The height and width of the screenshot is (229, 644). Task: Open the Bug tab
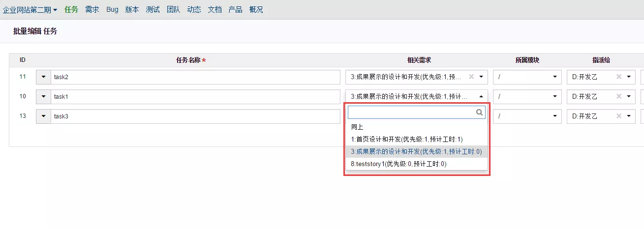112,9
